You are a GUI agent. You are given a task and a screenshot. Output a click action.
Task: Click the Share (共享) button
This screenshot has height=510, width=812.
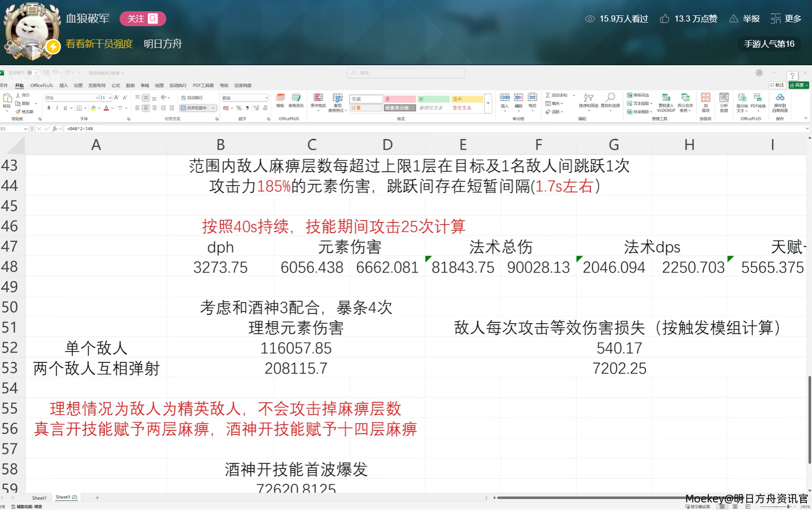point(799,85)
